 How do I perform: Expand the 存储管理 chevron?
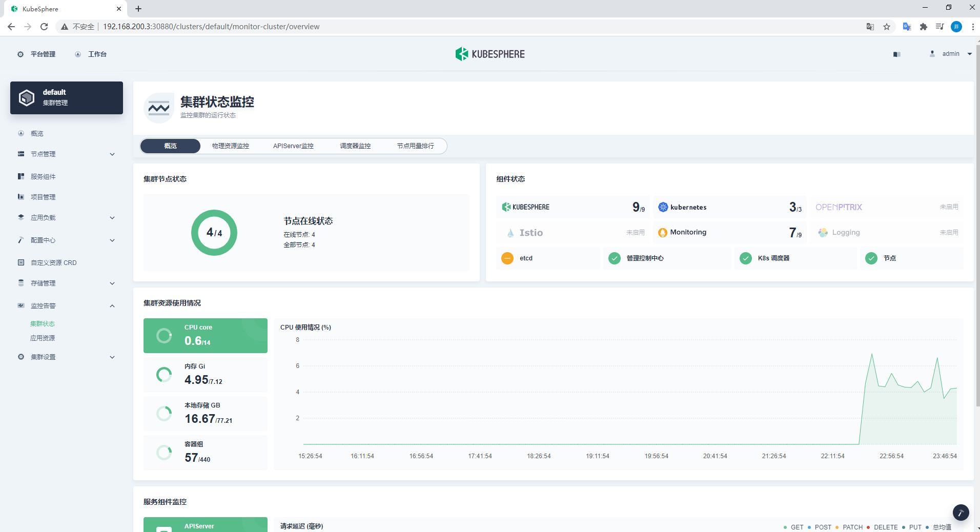point(112,283)
